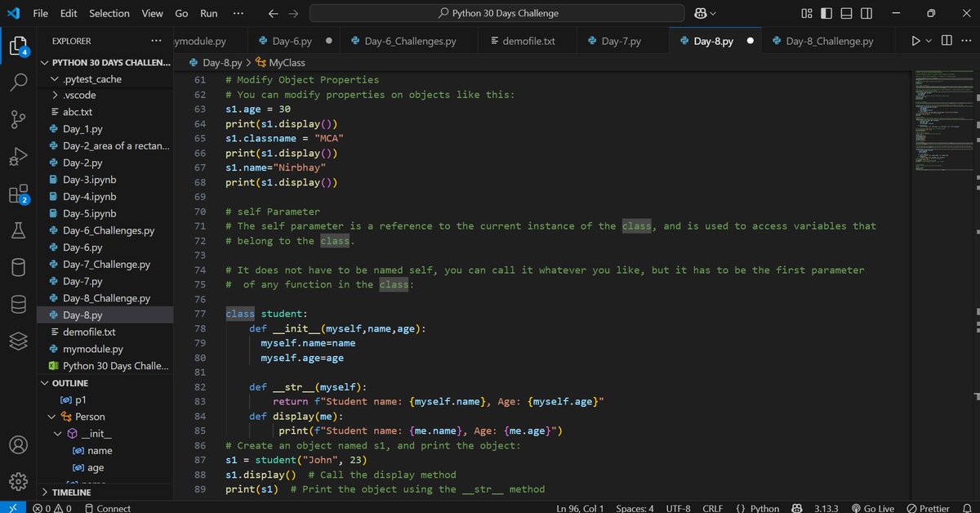Switch to demofile.txt tab
This screenshot has height=513, width=980.
click(528, 41)
